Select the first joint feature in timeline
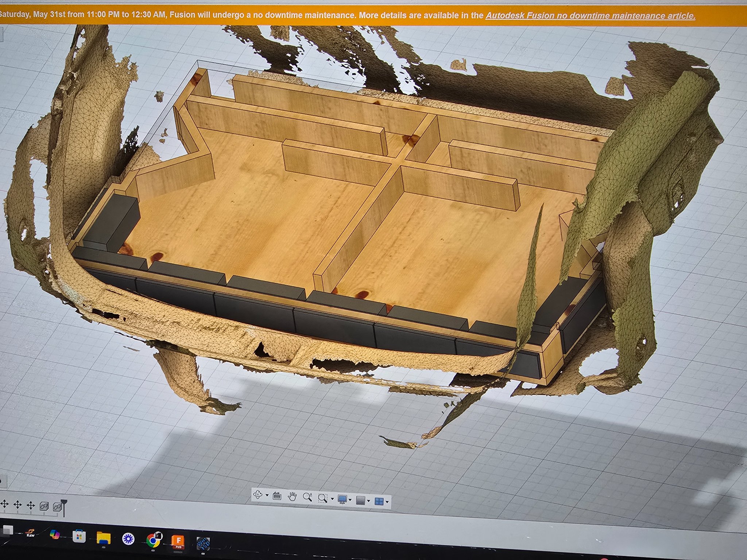 (x=44, y=506)
